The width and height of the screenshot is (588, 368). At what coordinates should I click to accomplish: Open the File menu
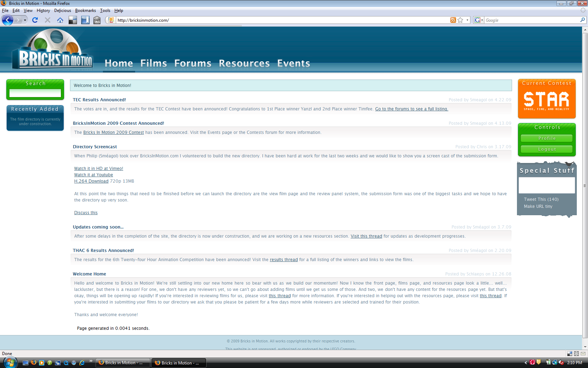click(5, 11)
